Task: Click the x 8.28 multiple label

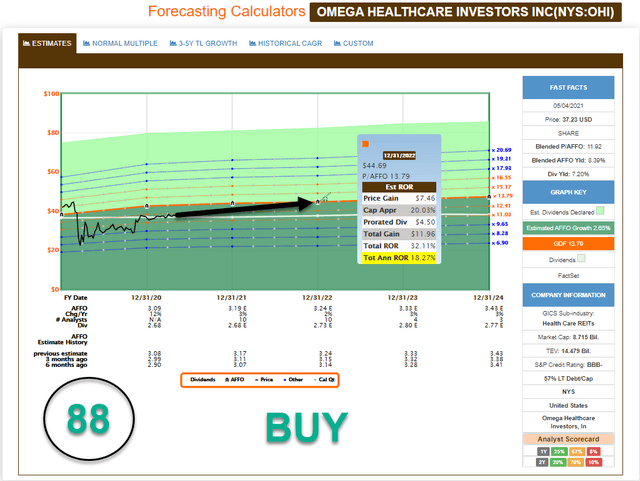Action: point(500,234)
